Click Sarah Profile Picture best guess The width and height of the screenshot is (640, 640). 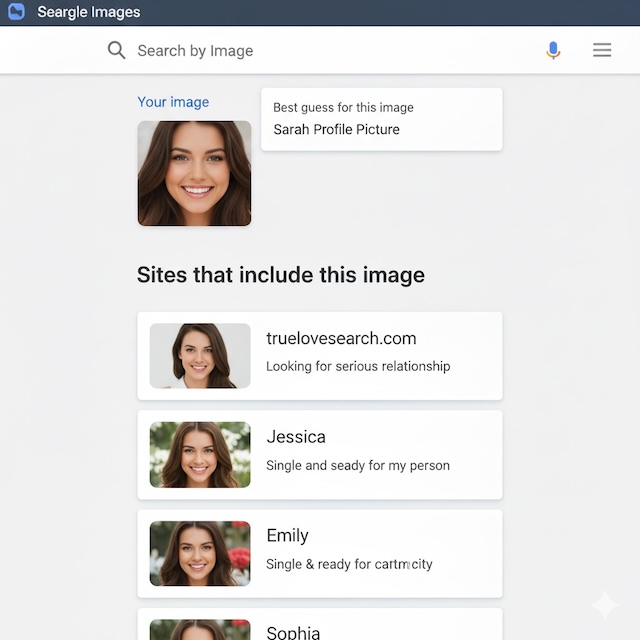336,129
